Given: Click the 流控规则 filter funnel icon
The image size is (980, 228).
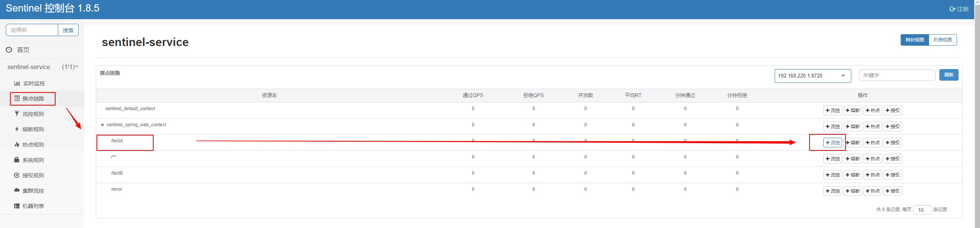Looking at the screenshot, I should point(17,114).
